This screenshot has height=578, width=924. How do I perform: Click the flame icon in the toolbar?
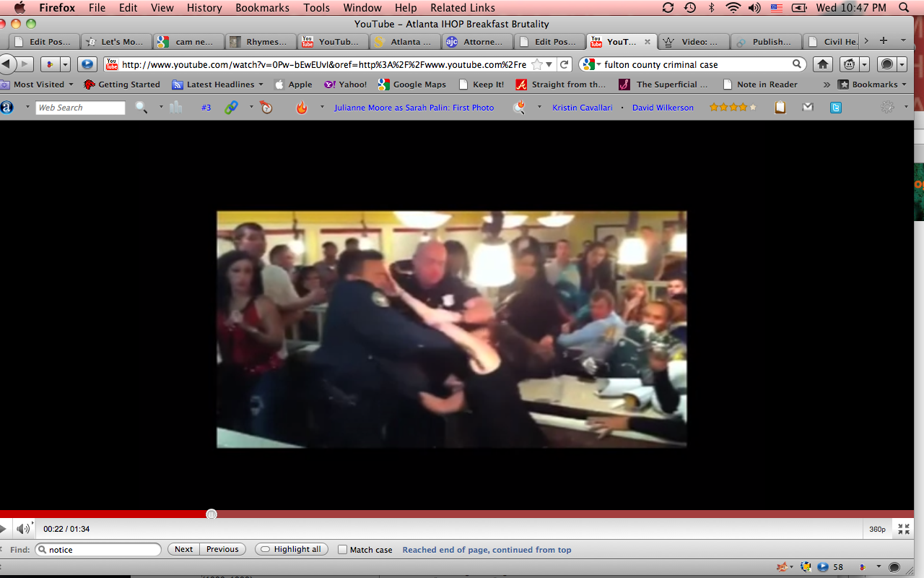302,108
